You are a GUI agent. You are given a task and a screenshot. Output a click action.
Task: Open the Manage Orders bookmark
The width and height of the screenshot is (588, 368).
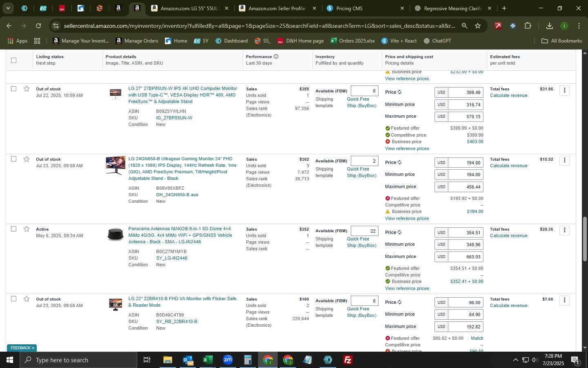click(x=137, y=41)
